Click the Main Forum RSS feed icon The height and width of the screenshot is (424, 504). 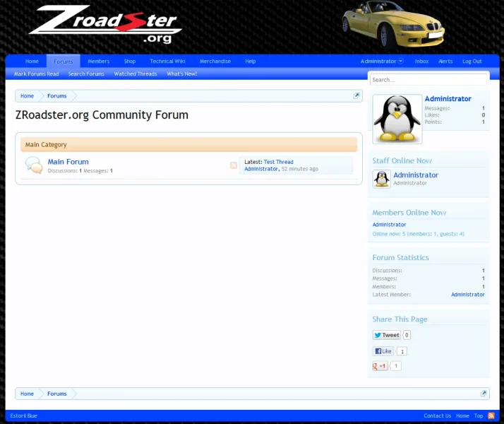tap(234, 165)
